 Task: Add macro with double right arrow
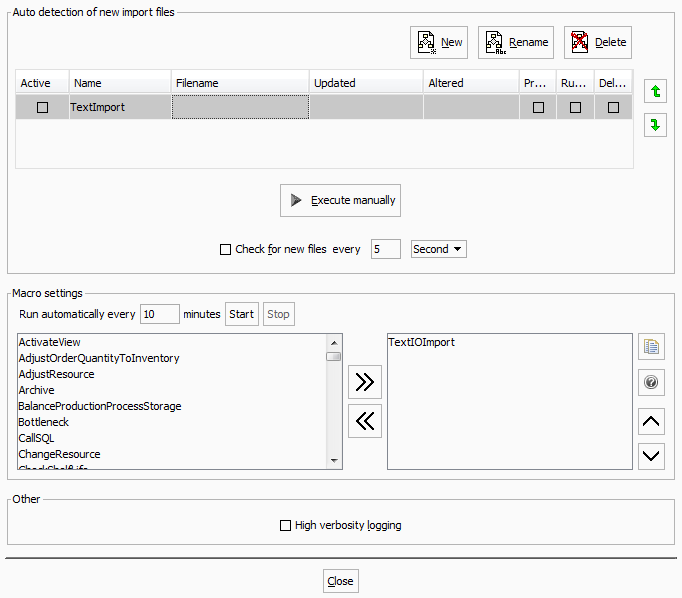(365, 382)
